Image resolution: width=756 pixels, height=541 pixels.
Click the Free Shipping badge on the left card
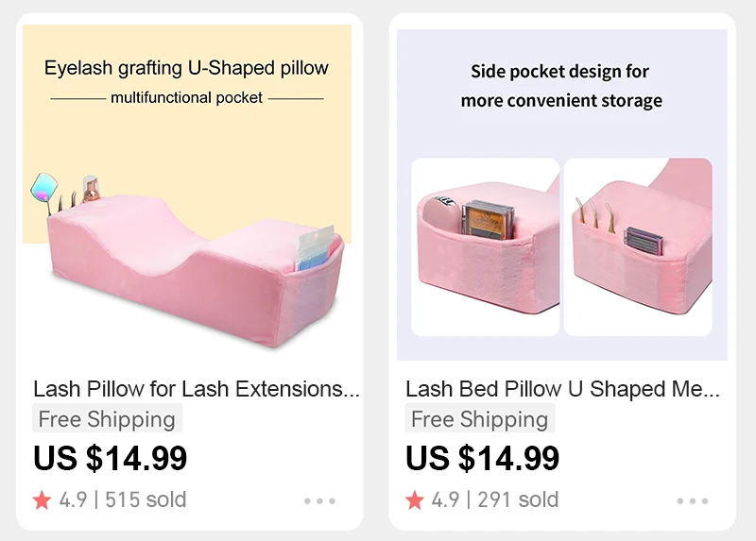(x=107, y=419)
